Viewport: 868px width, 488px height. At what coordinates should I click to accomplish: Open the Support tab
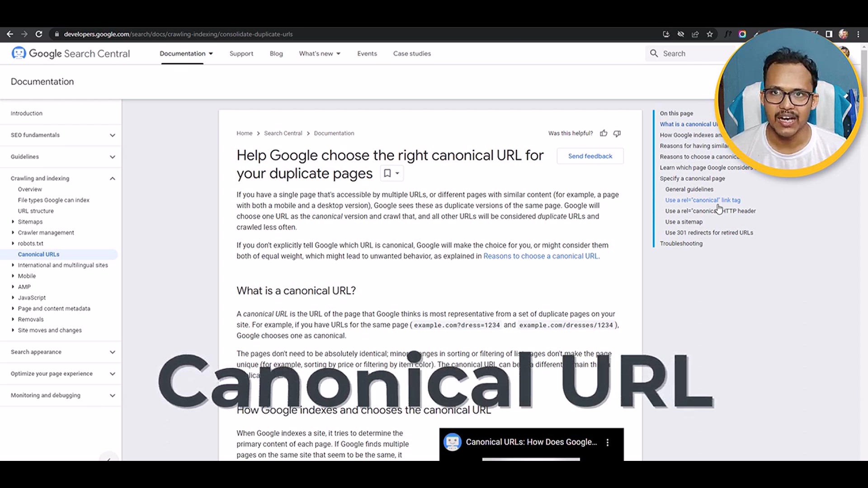click(x=241, y=53)
